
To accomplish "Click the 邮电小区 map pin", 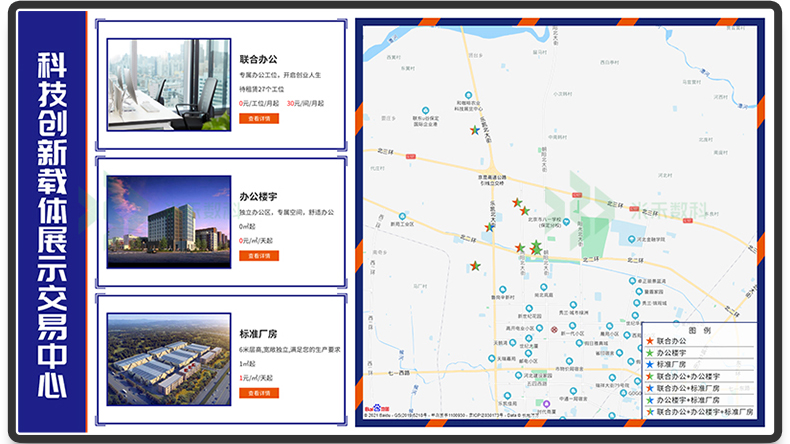I will coord(529,354).
